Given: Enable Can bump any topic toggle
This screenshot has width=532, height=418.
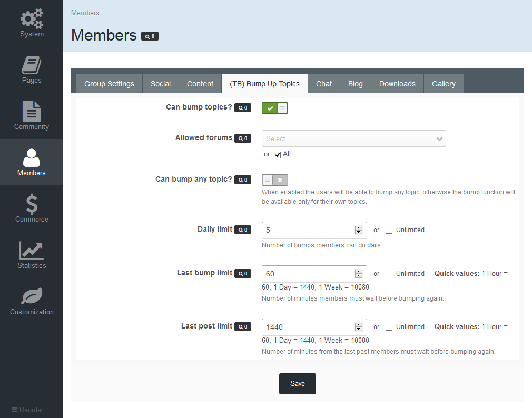Looking at the screenshot, I should pos(275,180).
